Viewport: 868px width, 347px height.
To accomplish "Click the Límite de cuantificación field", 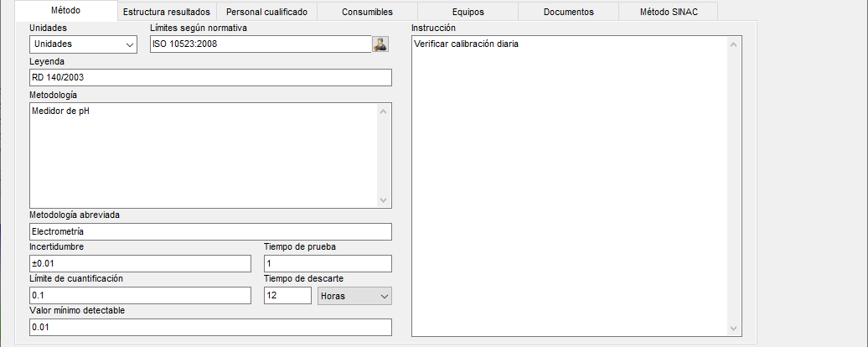I will [x=140, y=296].
